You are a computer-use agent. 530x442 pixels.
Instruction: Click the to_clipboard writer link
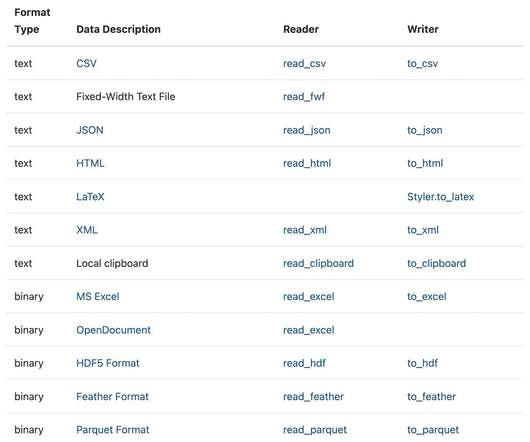coord(436,263)
